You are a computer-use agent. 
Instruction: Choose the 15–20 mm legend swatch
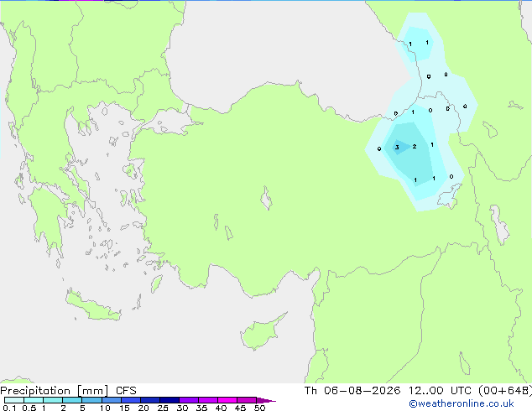(x=131, y=400)
